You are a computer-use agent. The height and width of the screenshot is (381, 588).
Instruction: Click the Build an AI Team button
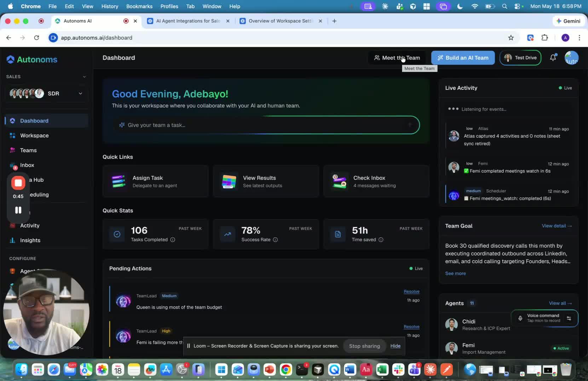(x=463, y=58)
